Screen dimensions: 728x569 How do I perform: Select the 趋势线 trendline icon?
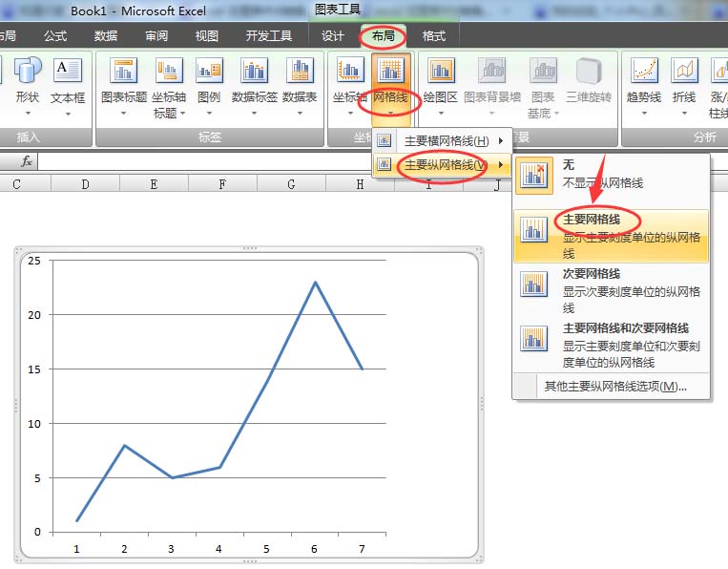click(x=644, y=70)
